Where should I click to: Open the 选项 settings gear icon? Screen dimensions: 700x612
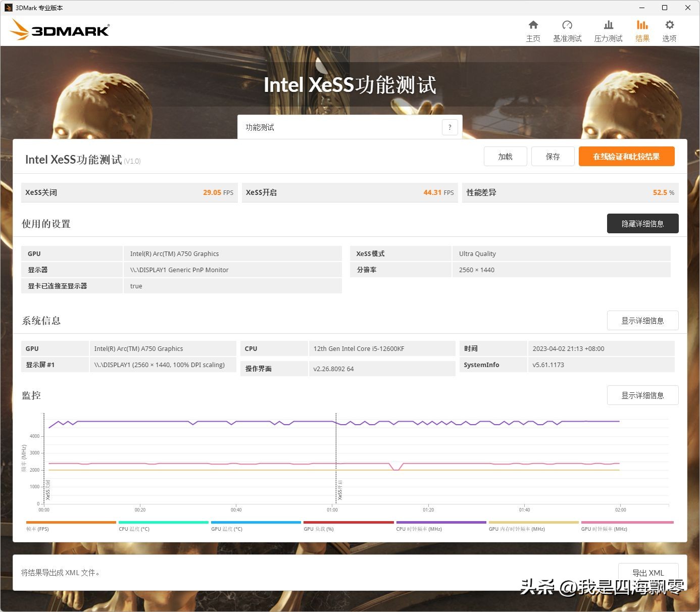point(669,29)
